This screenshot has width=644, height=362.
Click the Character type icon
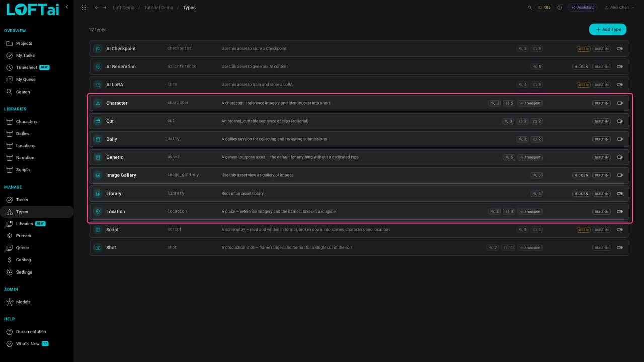point(98,103)
